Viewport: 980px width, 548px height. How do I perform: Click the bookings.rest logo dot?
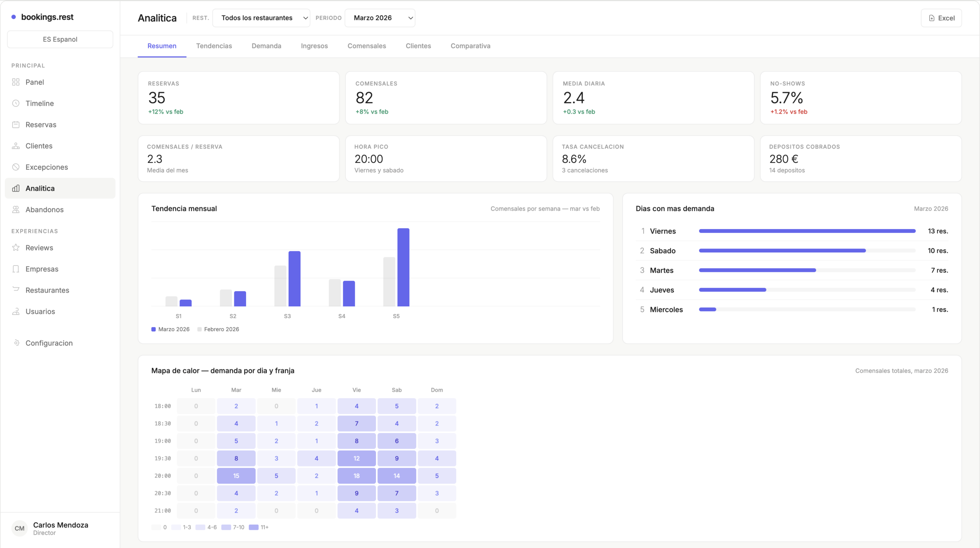[14, 17]
